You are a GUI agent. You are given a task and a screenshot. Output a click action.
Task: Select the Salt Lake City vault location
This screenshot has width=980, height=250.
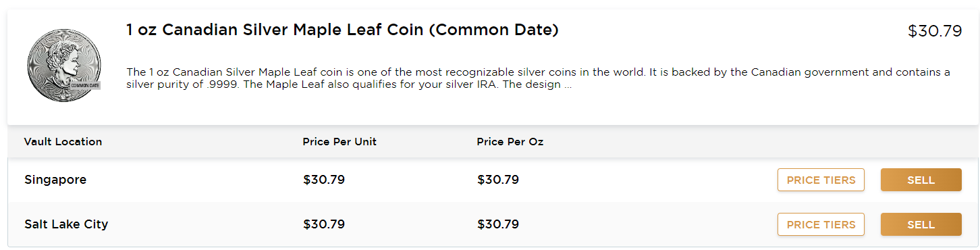point(66,224)
